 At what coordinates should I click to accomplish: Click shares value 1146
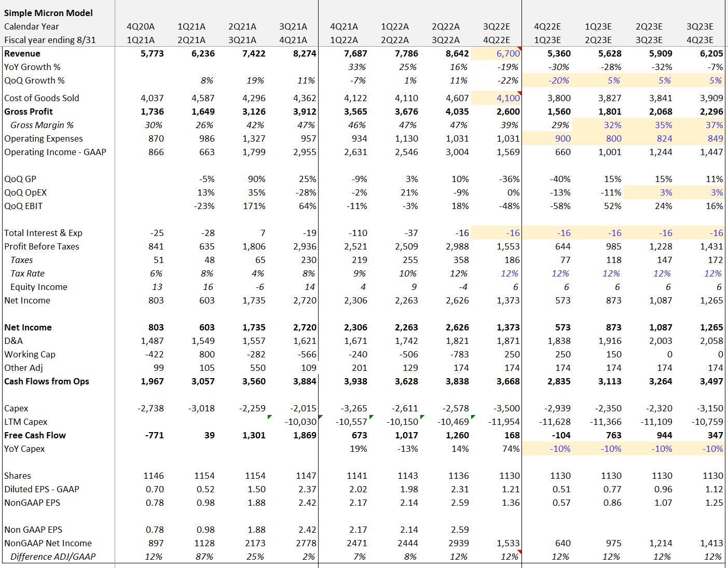[x=154, y=476]
